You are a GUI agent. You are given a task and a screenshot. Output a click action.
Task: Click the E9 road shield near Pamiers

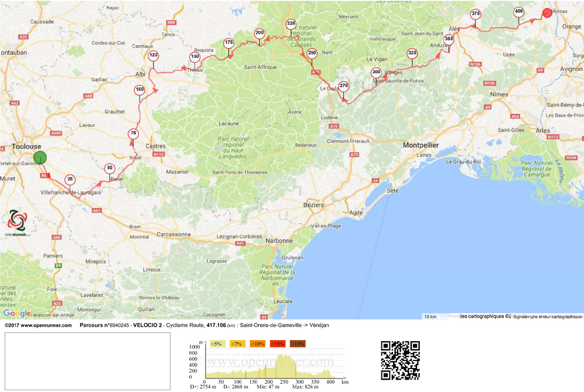pyautogui.click(x=58, y=266)
